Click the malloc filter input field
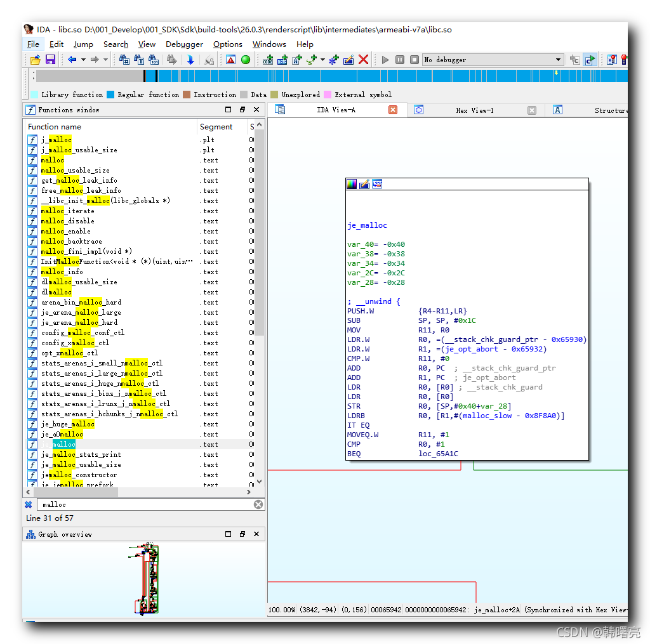The image size is (650, 644). [x=145, y=504]
